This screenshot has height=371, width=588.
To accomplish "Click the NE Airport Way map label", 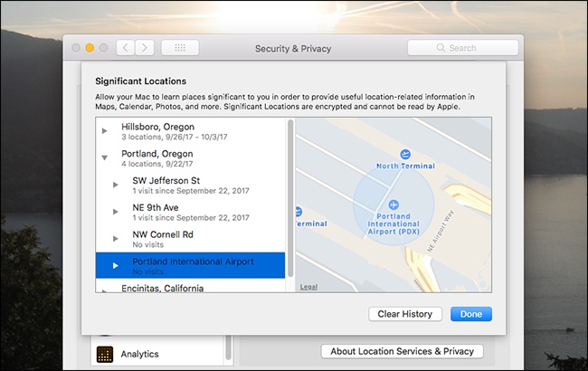I will point(441,231).
